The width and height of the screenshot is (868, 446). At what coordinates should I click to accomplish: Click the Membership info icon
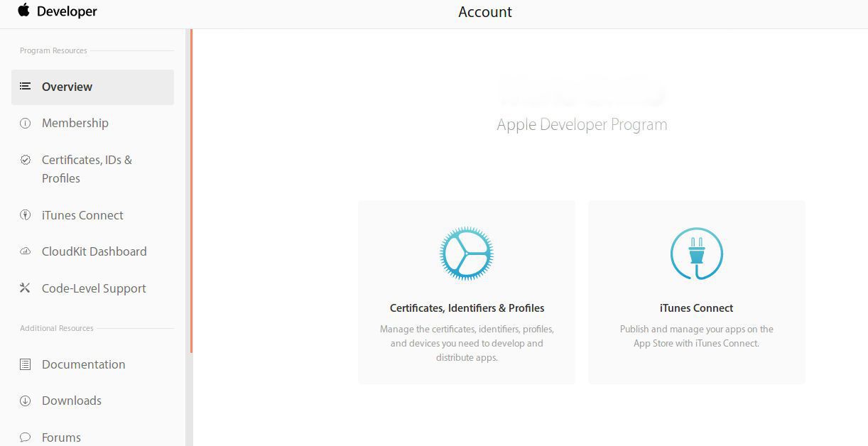pyautogui.click(x=25, y=123)
